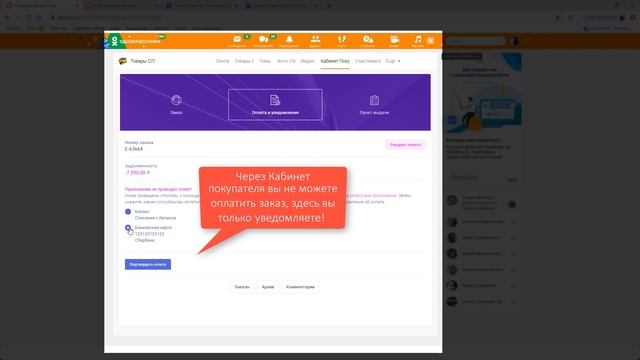The width and height of the screenshot is (640, 360).
Task: Open the Friends people icon
Action: pyautogui.click(x=315, y=39)
